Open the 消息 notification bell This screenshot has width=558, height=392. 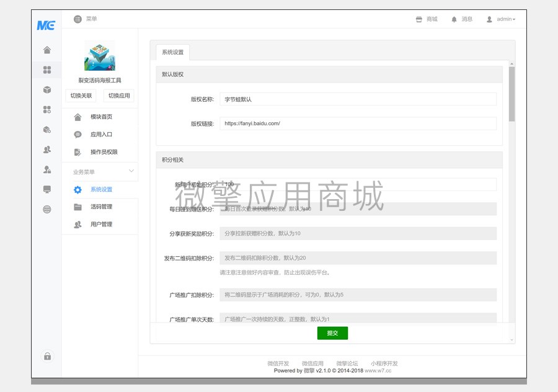(461, 19)
